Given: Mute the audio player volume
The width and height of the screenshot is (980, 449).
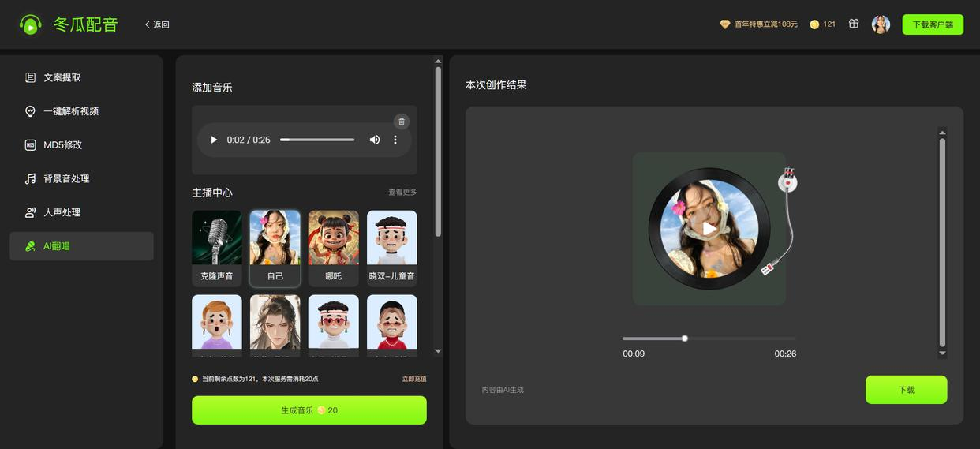Looking at the screenshot, I should click(x=375, y=140).
